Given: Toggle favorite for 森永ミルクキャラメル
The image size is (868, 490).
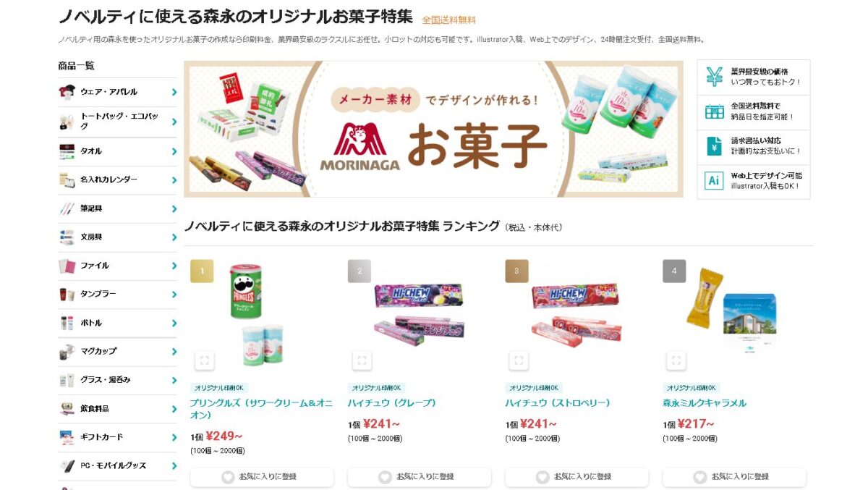Looking at the screenshot, I should (x=734, y=477).
